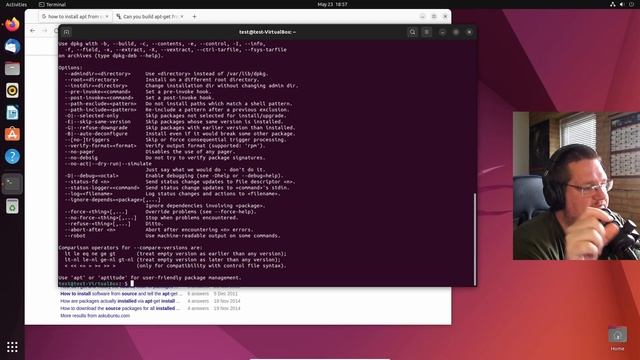This screenshot has height=360, width=640.
Task: Open 'How to download the source packages' result
Action: [x=120, y=308]
